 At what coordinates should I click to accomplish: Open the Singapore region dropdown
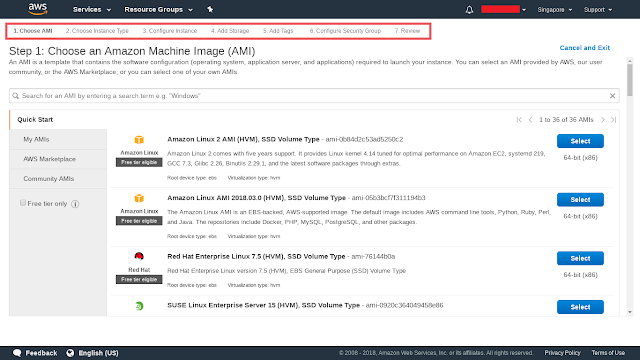tap(555, 9)
